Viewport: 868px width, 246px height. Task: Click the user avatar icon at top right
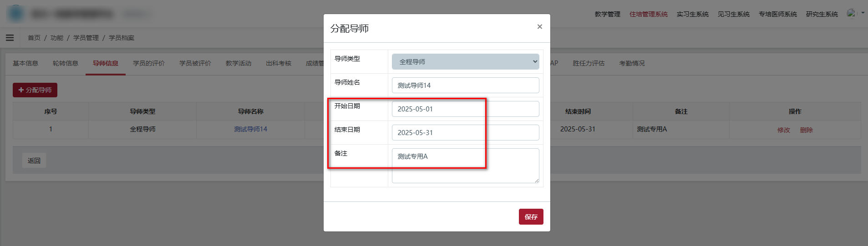tap(851, 14)
